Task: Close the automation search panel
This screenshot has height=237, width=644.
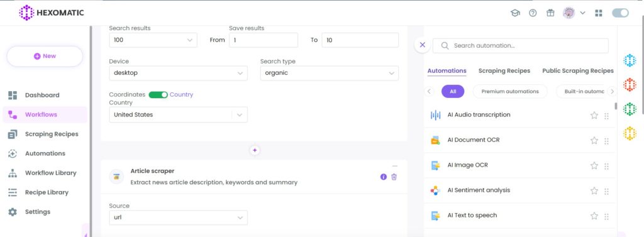Action: click(422, 45)
